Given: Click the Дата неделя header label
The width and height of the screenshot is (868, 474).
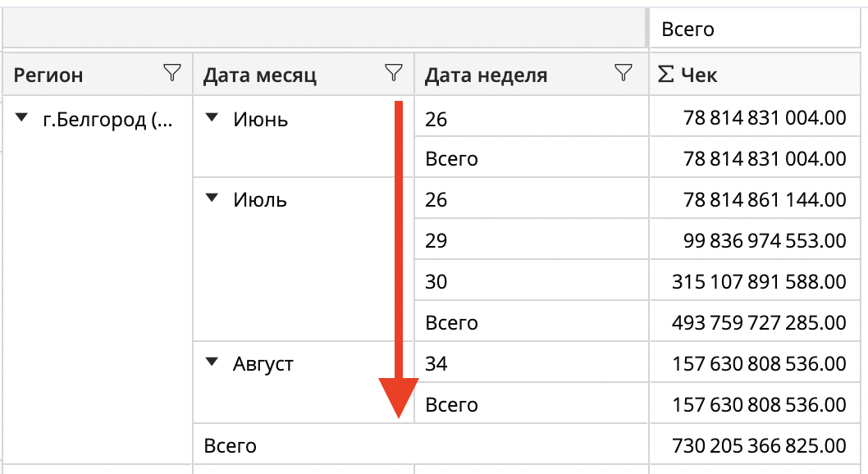Looking at the screenshot, I should click(x=486, y=75).
